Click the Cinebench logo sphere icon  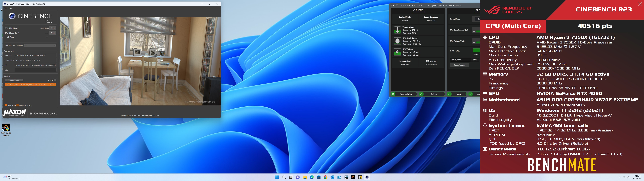(x=12, y=16)
